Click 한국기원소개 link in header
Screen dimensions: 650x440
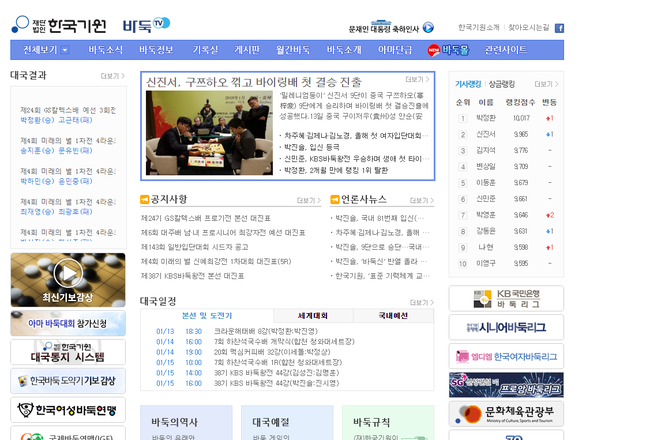point(479,27)
